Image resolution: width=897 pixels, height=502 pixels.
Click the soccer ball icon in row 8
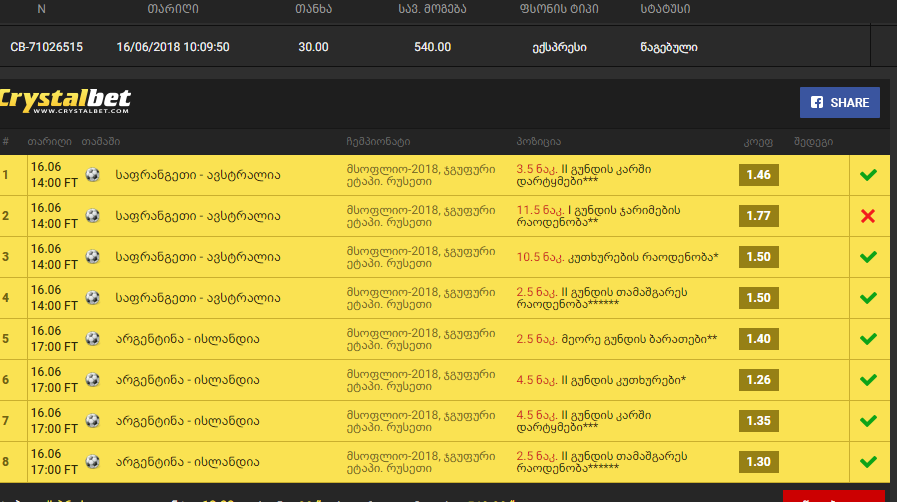(x=93, y=462)
